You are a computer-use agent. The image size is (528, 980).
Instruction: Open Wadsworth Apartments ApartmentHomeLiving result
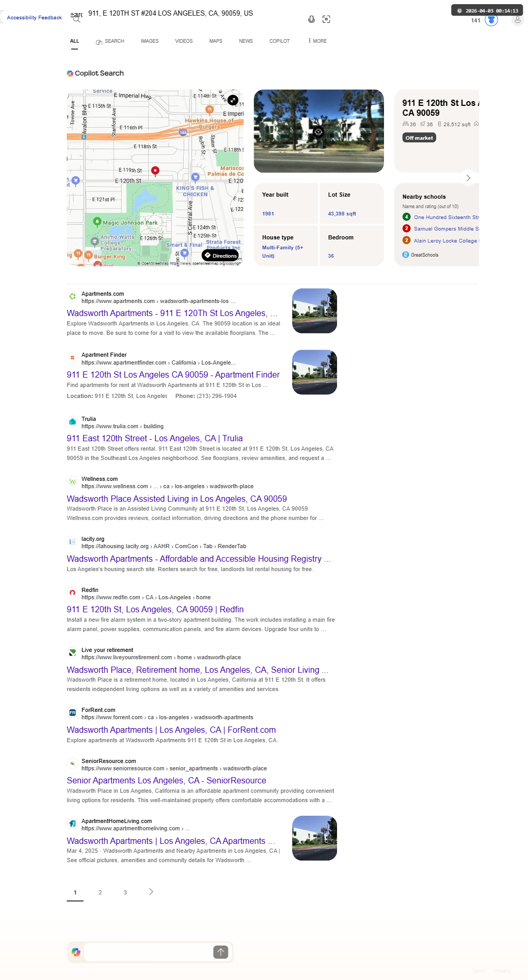click(171, 841)
